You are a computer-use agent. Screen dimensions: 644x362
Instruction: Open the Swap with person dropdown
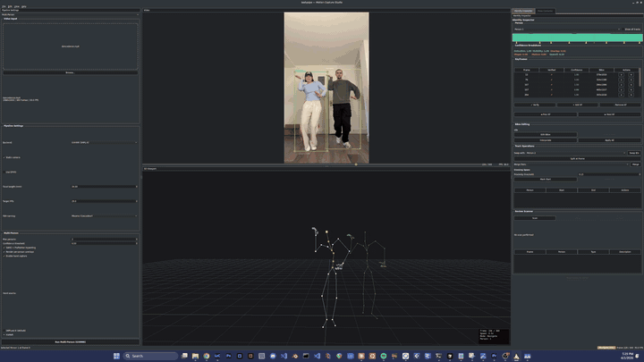tap(576, 153)
